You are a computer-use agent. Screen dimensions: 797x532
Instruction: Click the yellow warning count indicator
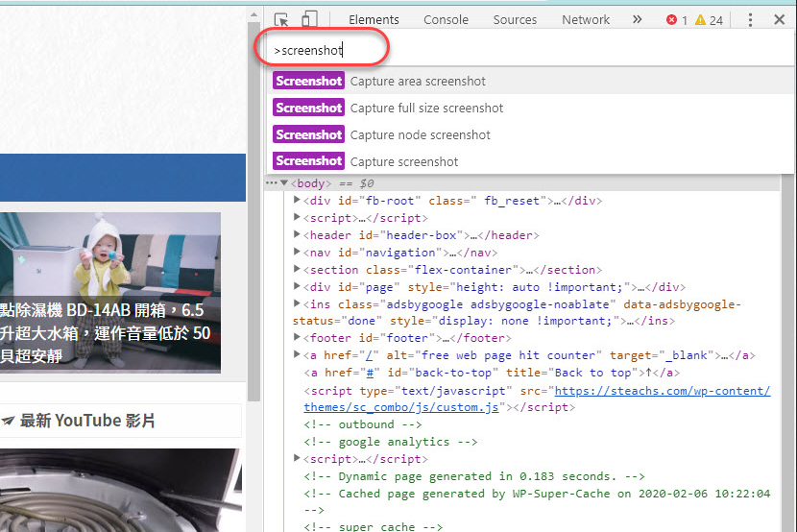(x=709, y=20)
